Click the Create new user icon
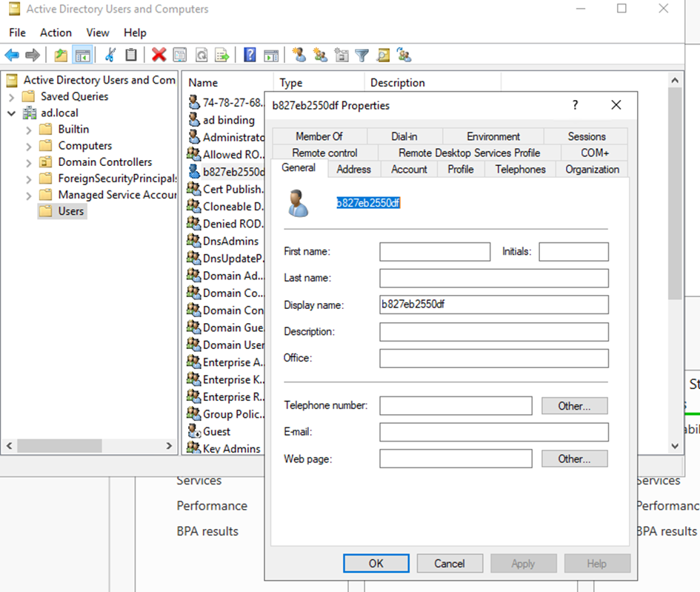This screenshot has height=592, width=700. coord(299,55)
